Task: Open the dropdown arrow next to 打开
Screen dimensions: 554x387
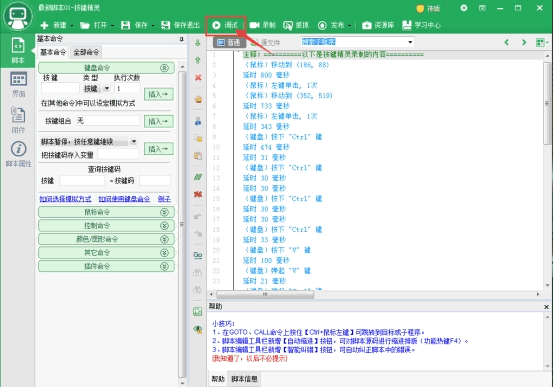Action: pos(112,25)
